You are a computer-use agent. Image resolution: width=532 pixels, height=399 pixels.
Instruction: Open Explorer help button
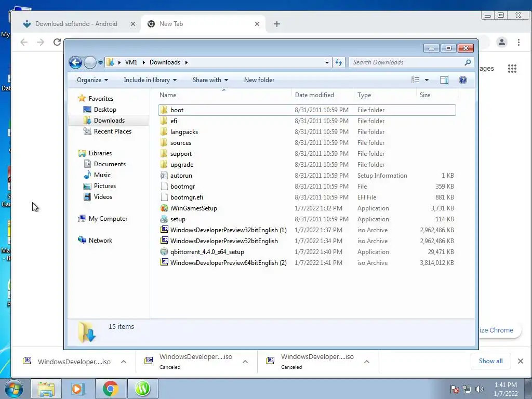pyautogui.click(x=462, y=80)
